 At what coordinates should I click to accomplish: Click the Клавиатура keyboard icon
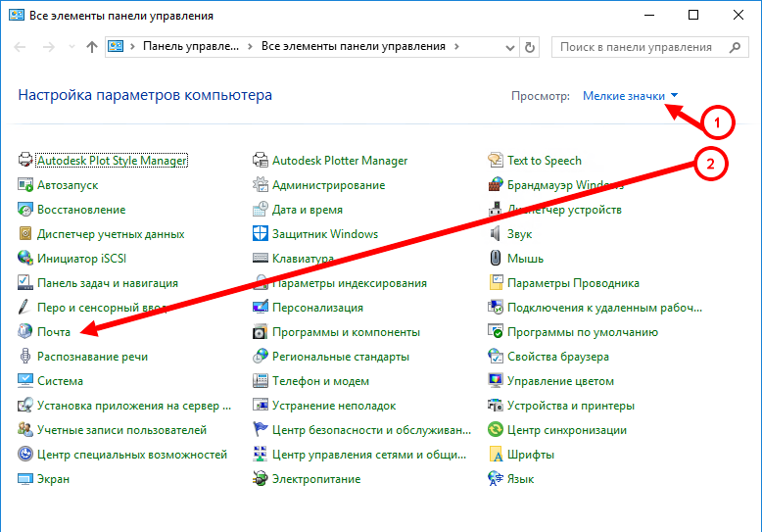[262, 259]
